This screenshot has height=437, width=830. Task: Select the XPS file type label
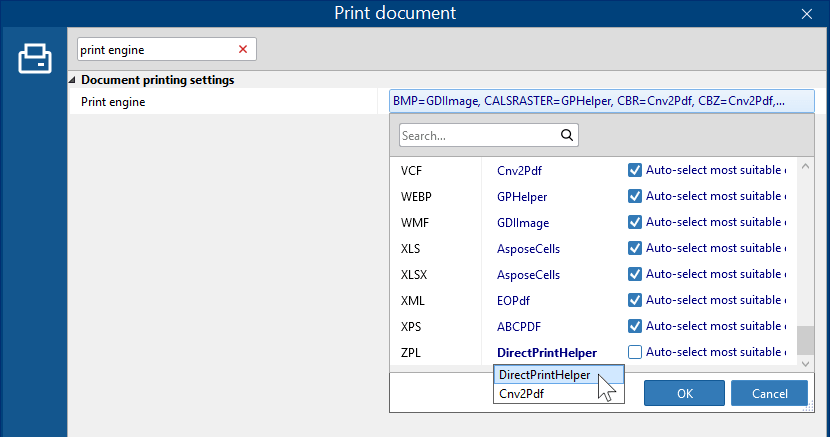[x=411, y=326]
